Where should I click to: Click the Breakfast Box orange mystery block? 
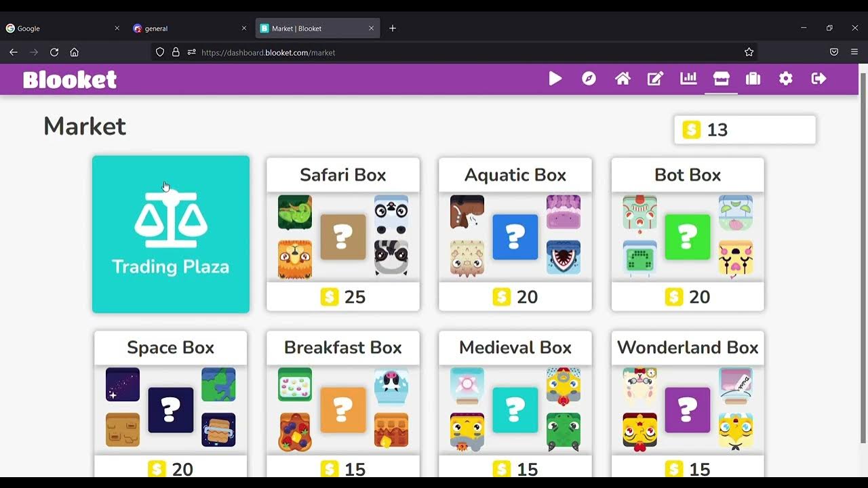[x=343, y=409]
